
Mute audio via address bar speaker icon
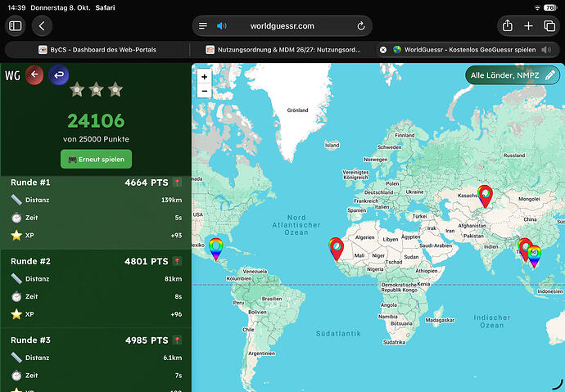pos(222,26)
